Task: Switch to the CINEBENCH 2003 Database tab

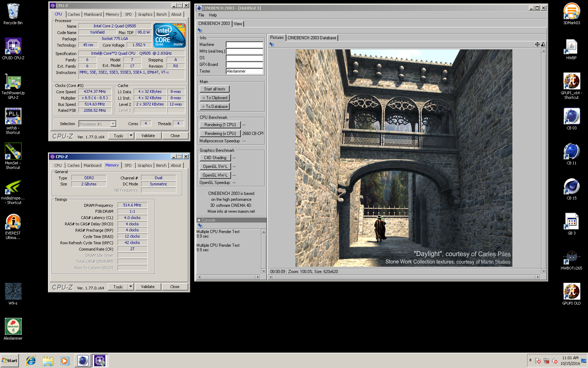Action: (x=312, y=38)
